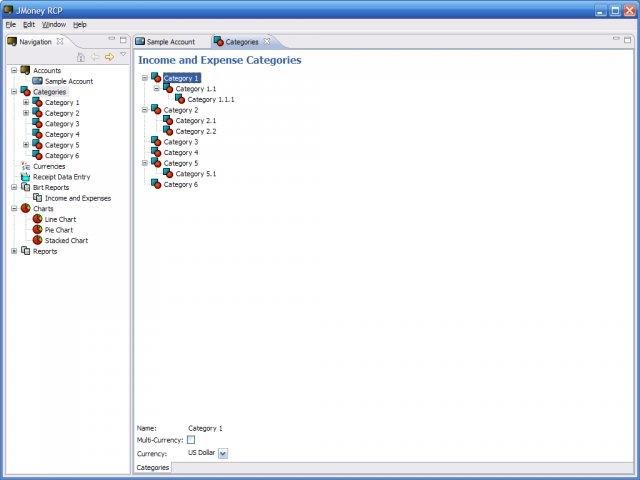Viewport: 640px width, 480px height.
Task: Collapse the Charts node
Action: click(x=14, y=208)
